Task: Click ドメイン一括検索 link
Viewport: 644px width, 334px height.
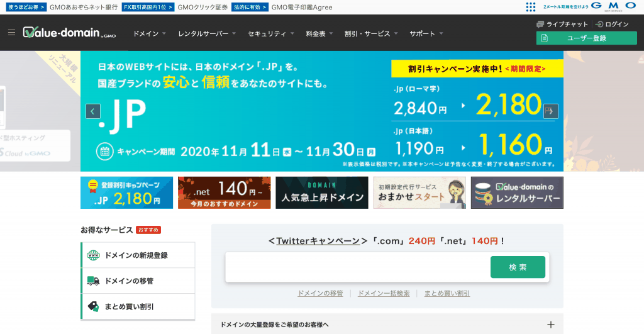Action: coord(384,293)
